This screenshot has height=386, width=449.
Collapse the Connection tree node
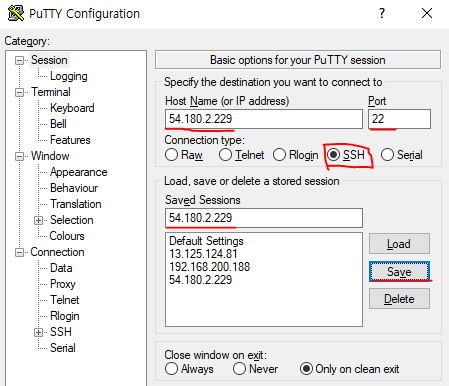pyautogui.click(x=20, y=252)
